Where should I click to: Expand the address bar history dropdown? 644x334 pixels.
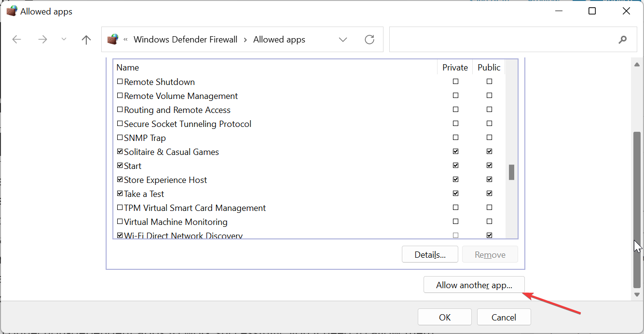pyautogui.click(x=343, y=40)
